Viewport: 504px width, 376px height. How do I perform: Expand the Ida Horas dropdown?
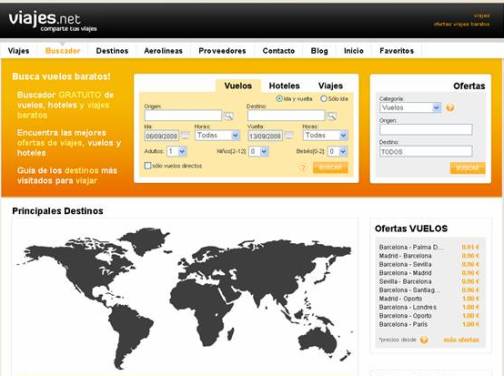click(217, 135)
